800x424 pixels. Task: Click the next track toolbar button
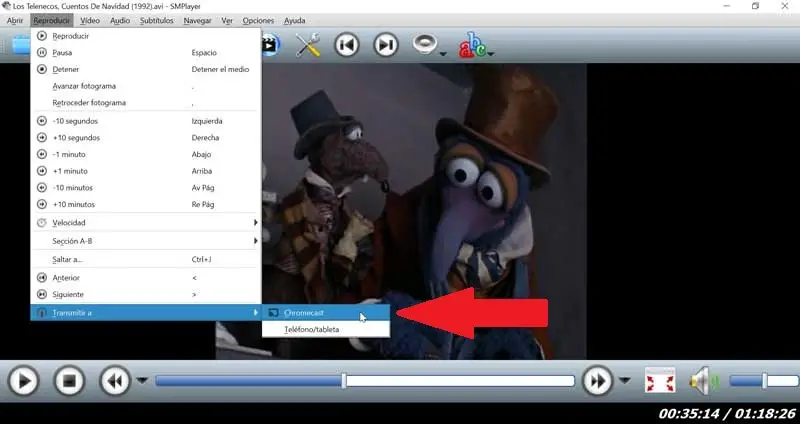[386, 45]
